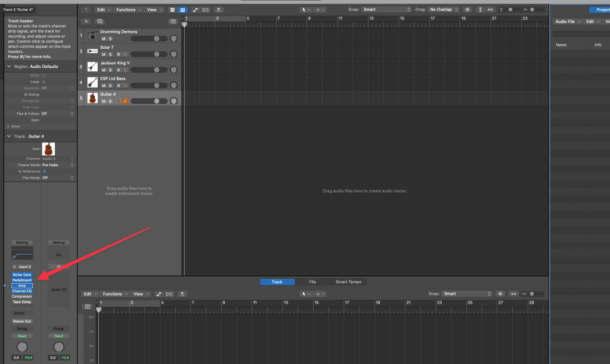This screenshot has width=610, height=364.
Task: Open the Pedalboard plugin slot
Action: 22,280
